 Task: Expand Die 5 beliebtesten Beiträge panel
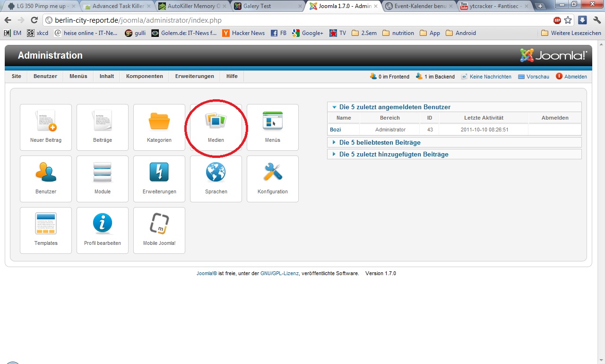pos(380,142)
